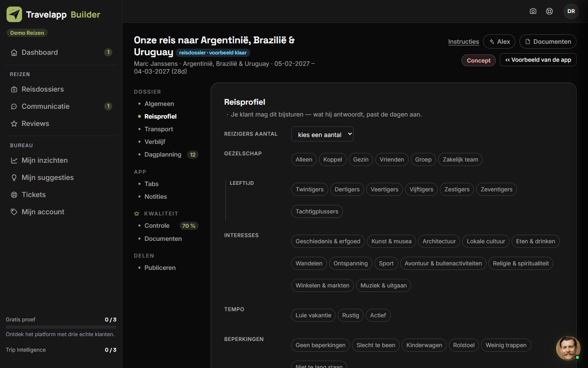Toggle the Koppel company chip

(x=333, y=159)
